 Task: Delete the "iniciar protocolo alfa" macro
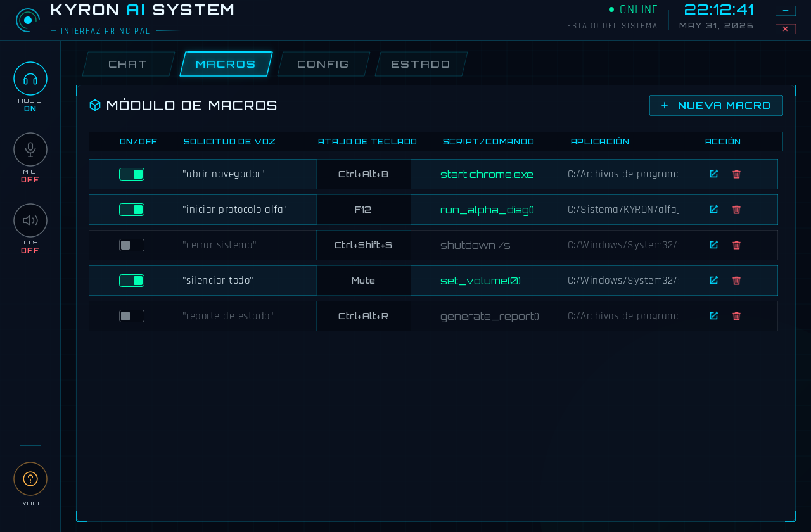click(x=736, y=209)
